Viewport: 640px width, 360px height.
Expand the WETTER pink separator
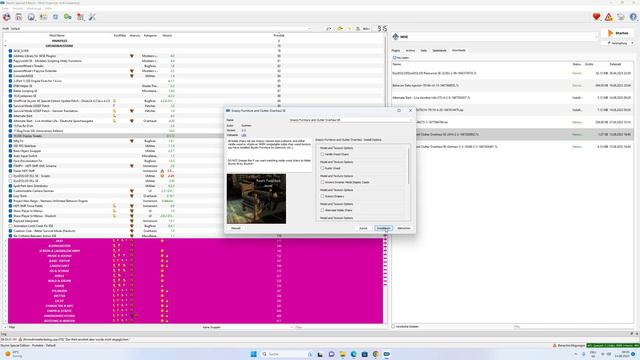point(5,296)
